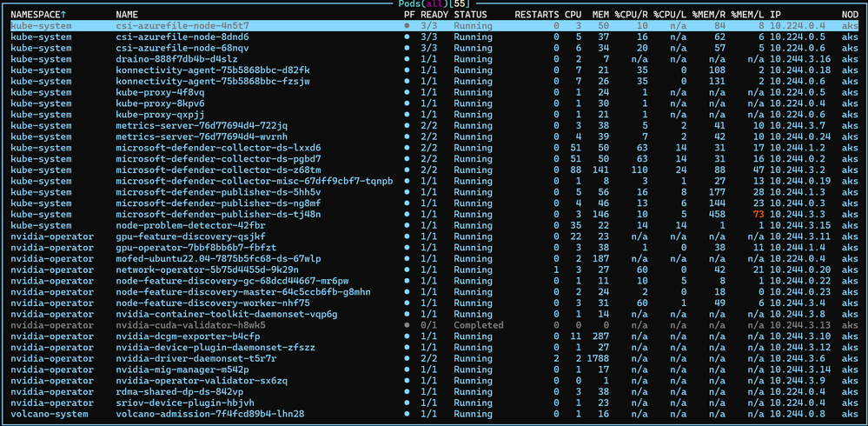Click port-forward dot of nvidia-cuda-validator-h8wk5
The image size is (868, 426).
coord(407,324)
